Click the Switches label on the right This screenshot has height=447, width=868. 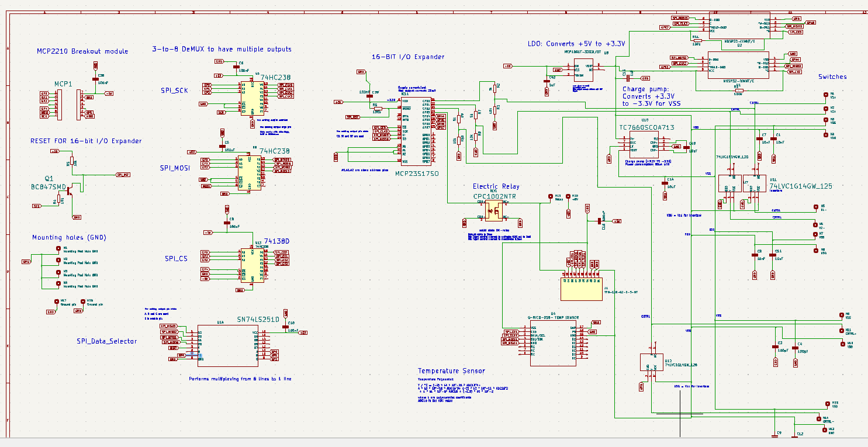tap(831, 77)
